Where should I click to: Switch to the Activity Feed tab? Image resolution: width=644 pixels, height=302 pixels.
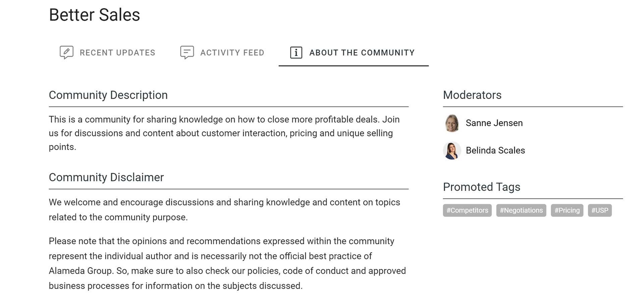222,53
